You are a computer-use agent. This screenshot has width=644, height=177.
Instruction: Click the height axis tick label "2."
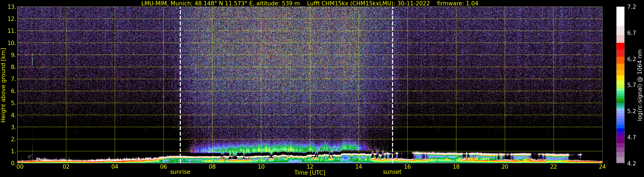tap(13, 139)
